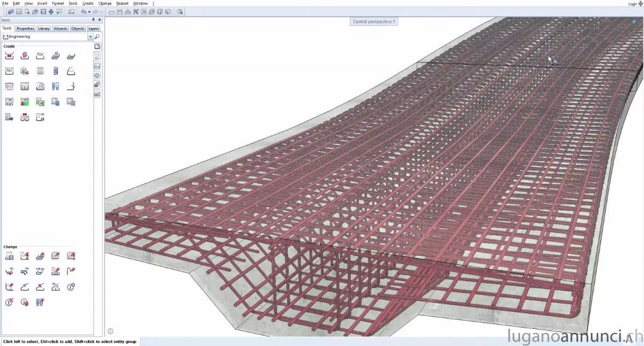Click the circular icon at viewport bottom-left

click(x=110, y=331)
